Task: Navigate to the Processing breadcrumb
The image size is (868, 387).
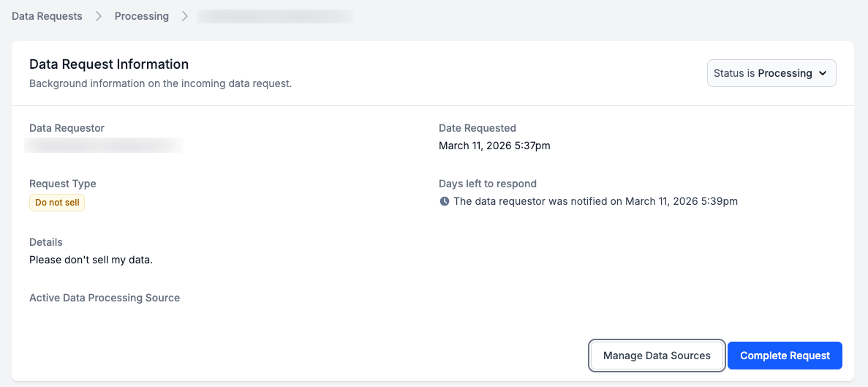Action: 142,16
